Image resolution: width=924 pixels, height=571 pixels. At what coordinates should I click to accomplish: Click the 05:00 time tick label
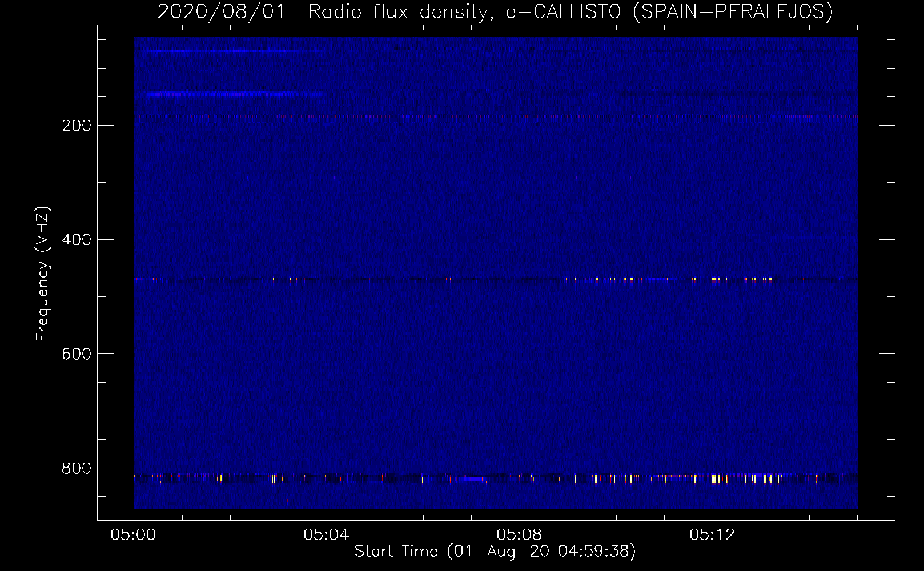click(x=133, y=535)
